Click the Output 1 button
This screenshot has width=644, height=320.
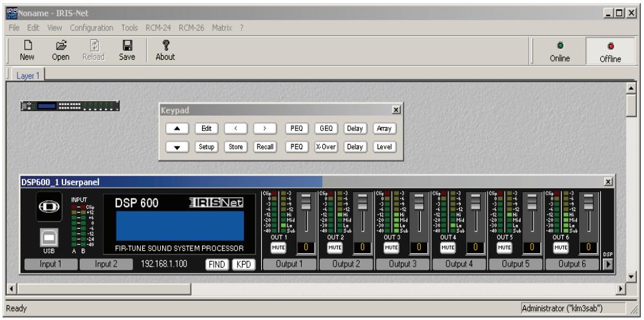tap(290, 265)
